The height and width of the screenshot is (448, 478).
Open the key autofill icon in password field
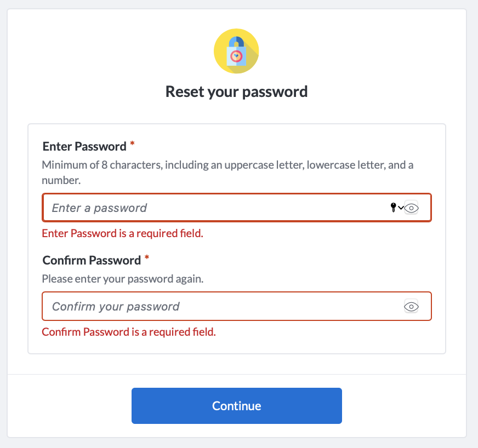[393, 208]
